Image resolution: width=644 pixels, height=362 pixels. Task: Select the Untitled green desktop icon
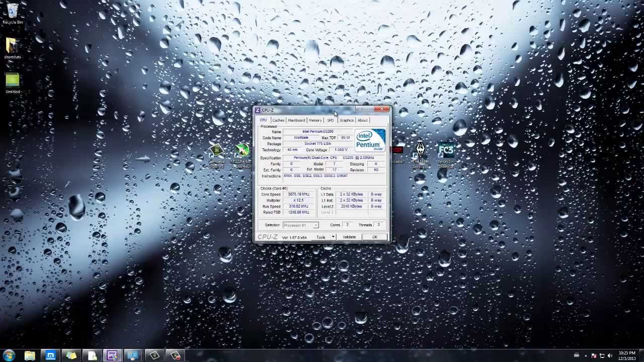pos(13,83)
